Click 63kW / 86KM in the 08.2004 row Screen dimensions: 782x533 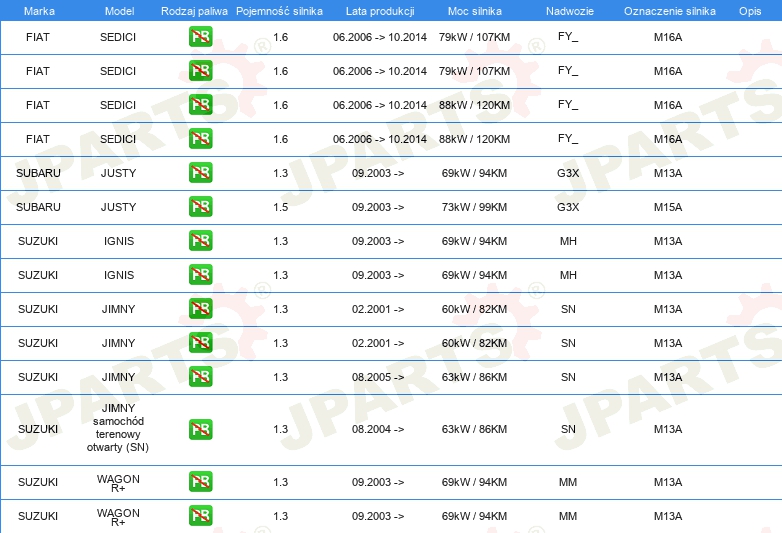point(474,429)
